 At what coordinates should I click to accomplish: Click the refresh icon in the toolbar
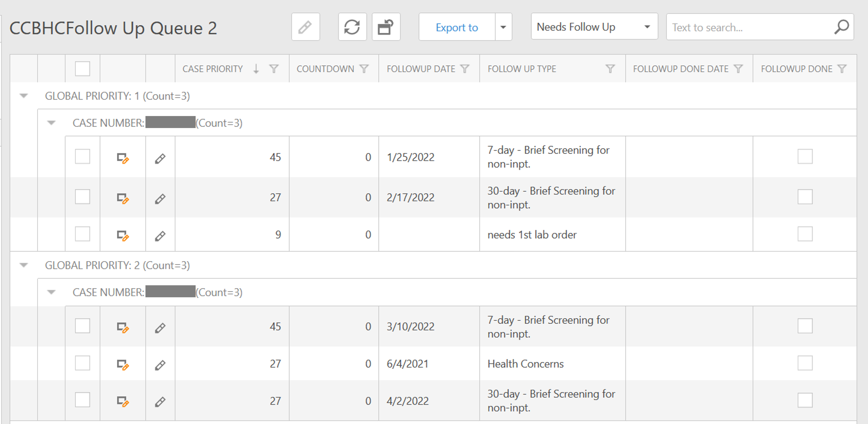tap(352, 27)
